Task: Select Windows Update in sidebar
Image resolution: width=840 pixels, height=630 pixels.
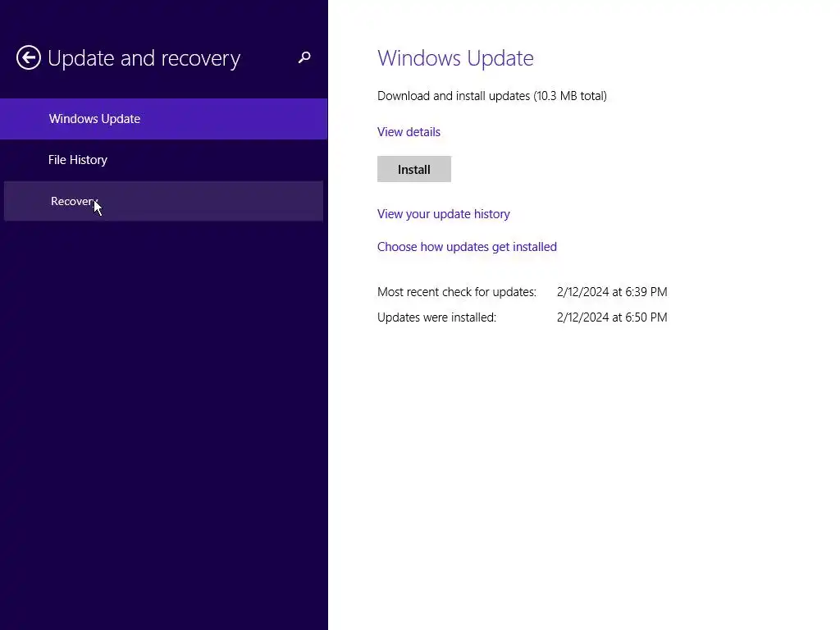Action: pos(163,119)
